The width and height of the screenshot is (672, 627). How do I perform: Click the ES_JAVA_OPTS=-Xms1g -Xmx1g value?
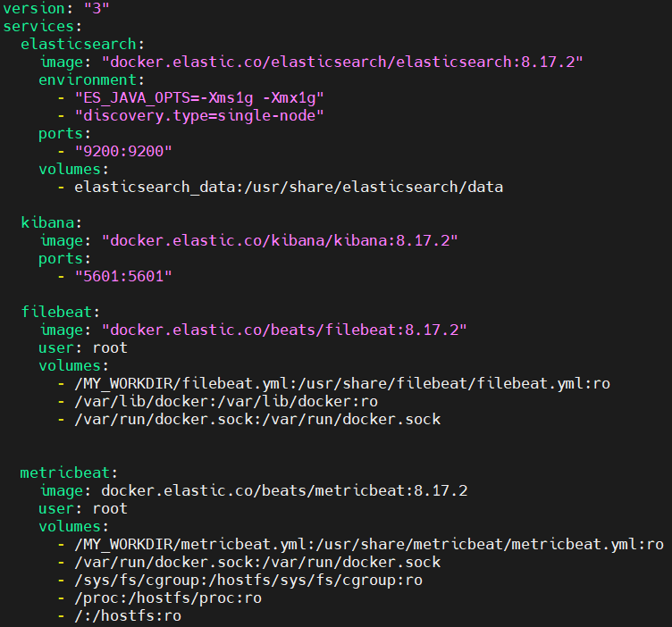(x=199, y=97)
